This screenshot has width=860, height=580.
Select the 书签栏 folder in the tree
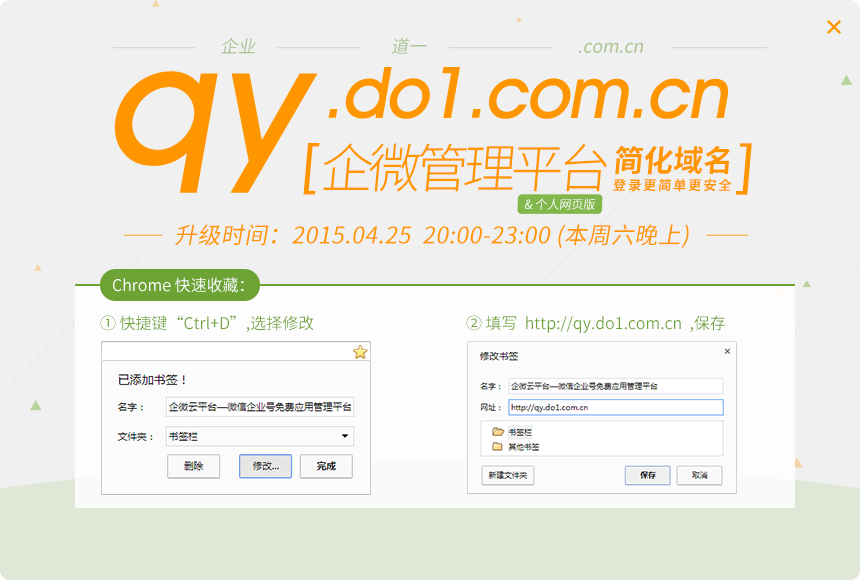coord(520,432)
